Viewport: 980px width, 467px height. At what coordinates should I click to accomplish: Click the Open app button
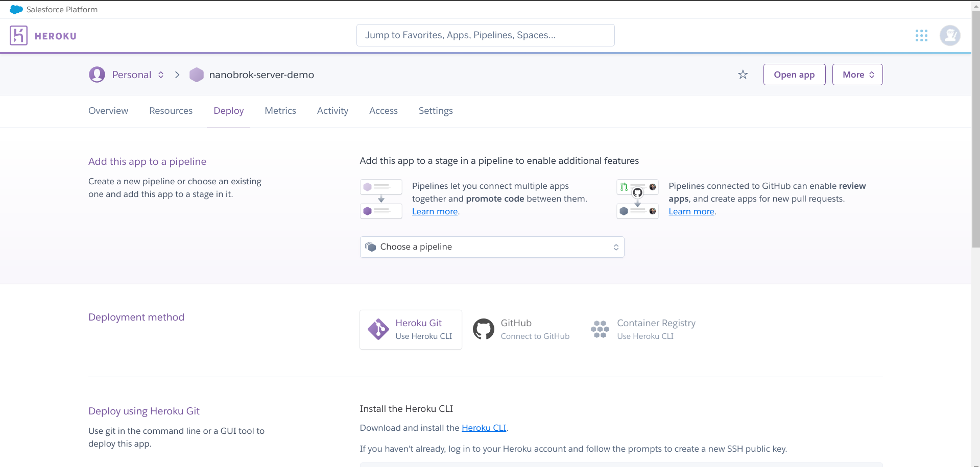794,75
